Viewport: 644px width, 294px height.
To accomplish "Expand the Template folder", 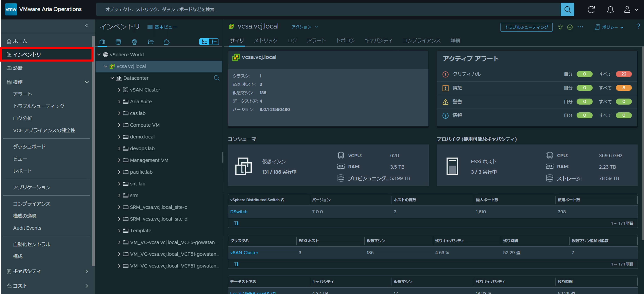I will pos(119,231).
